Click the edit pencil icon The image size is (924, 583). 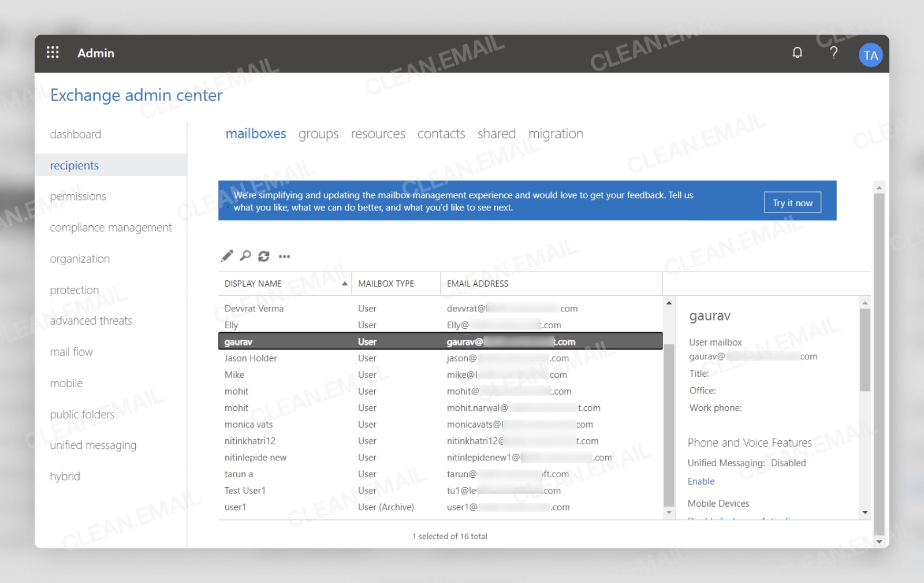(x=227, y=256)
